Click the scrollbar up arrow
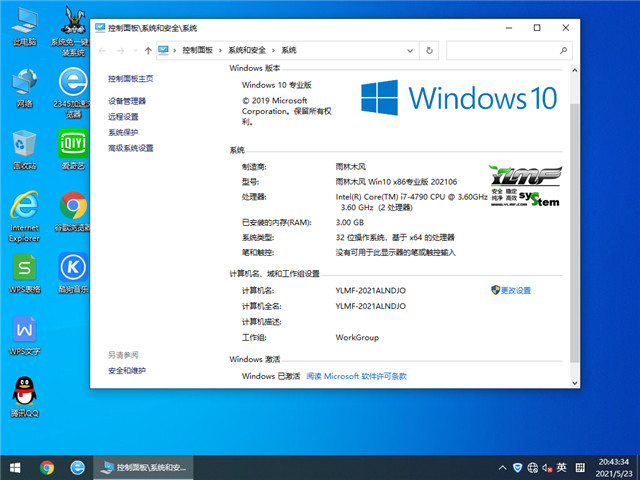This screenshot has width=640, height=480. 575,70
